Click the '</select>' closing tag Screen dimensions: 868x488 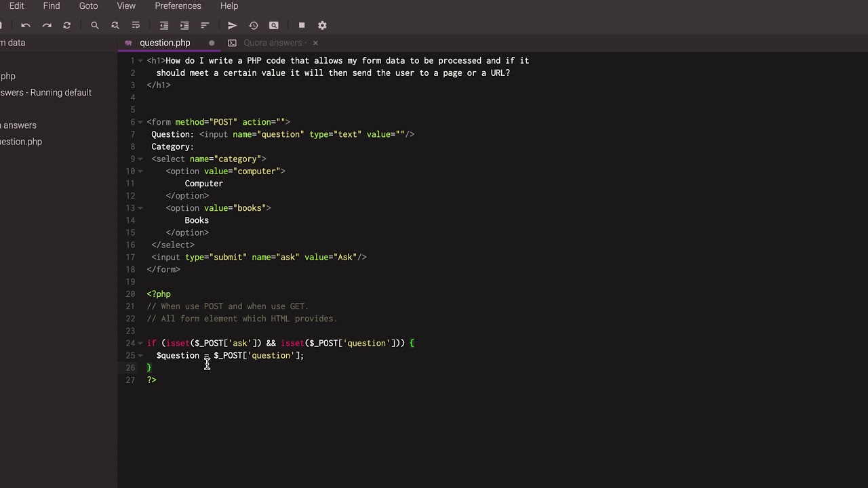pyautogui.click(x=173, y=245)
